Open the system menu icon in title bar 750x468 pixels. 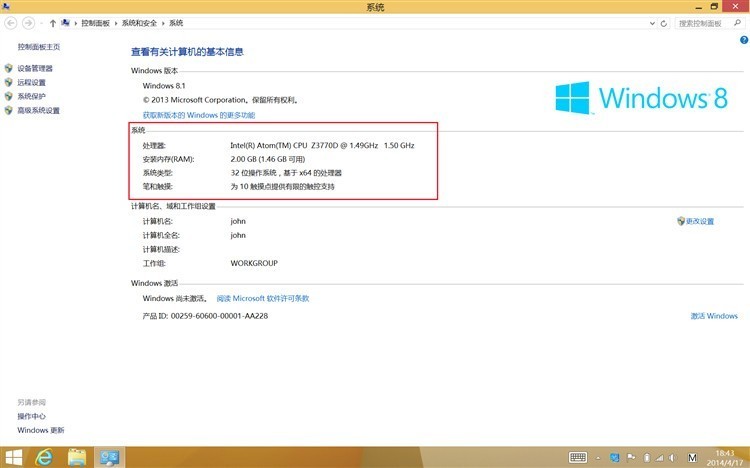coord(6,6)
